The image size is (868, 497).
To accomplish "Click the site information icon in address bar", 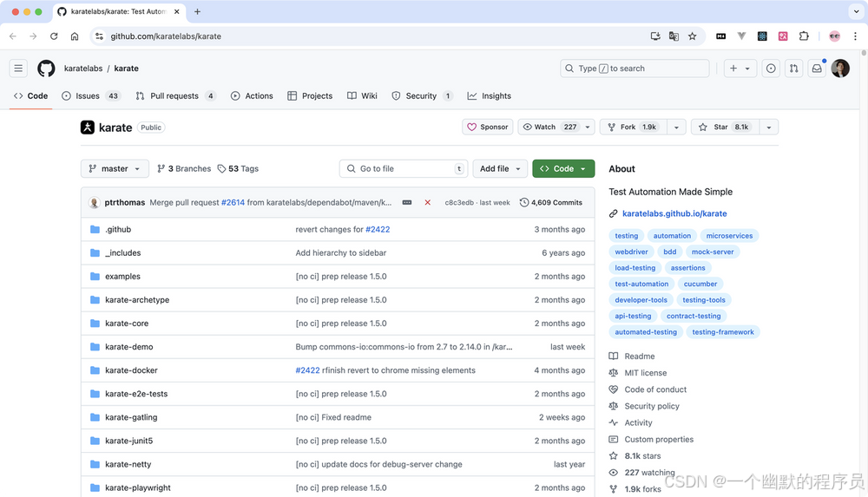I will [x=99, y=36].
